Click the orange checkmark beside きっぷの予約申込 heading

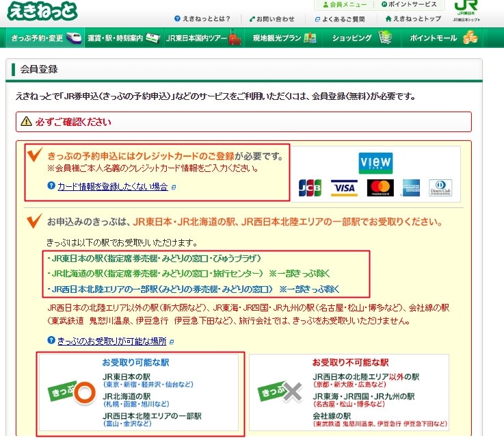tap(35, 155)
